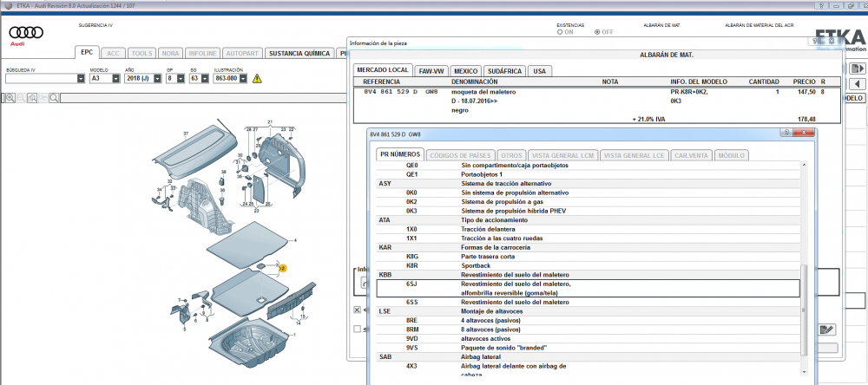This screenshot has height=385, width=868.
Task: Select the MÓDULO tab
Action: tap(731, 155)
